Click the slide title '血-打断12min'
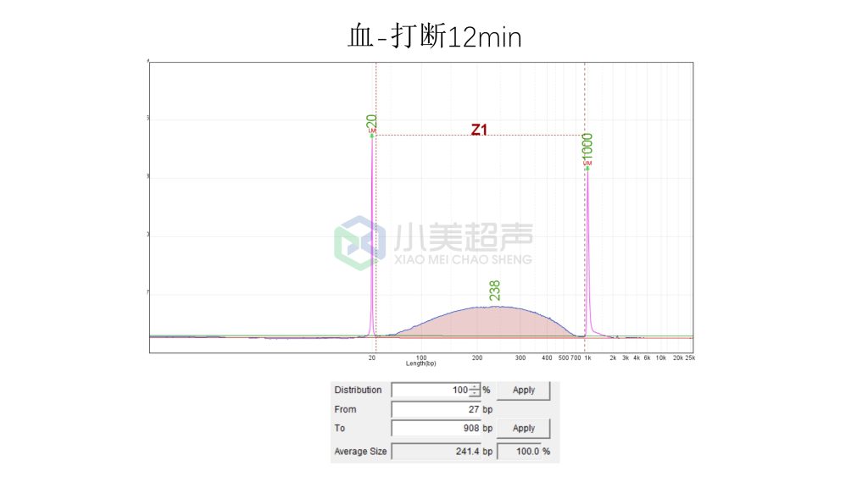 [434, 36]
